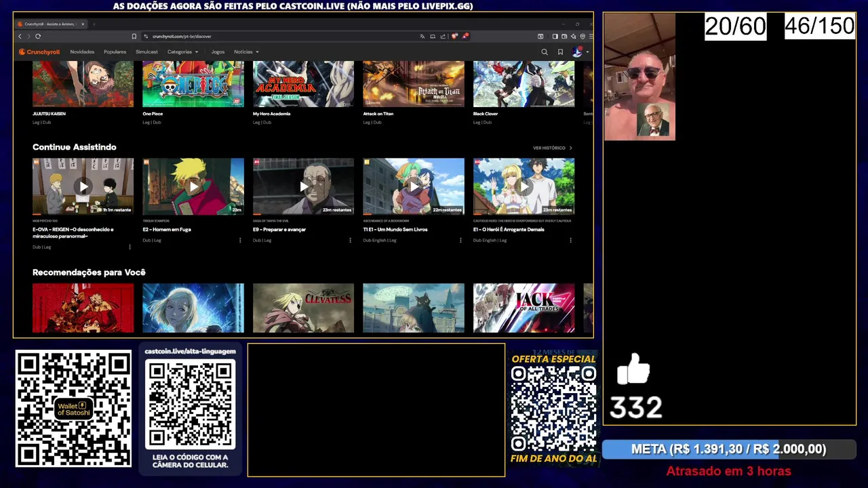
Task: Click the Brave Shields lion icon
Action: tap(454, 36)
